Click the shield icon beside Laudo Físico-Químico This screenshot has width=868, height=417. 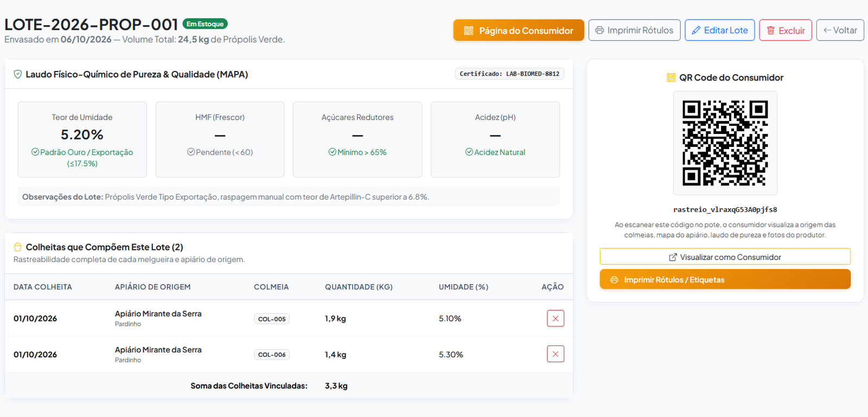(18, 74)
